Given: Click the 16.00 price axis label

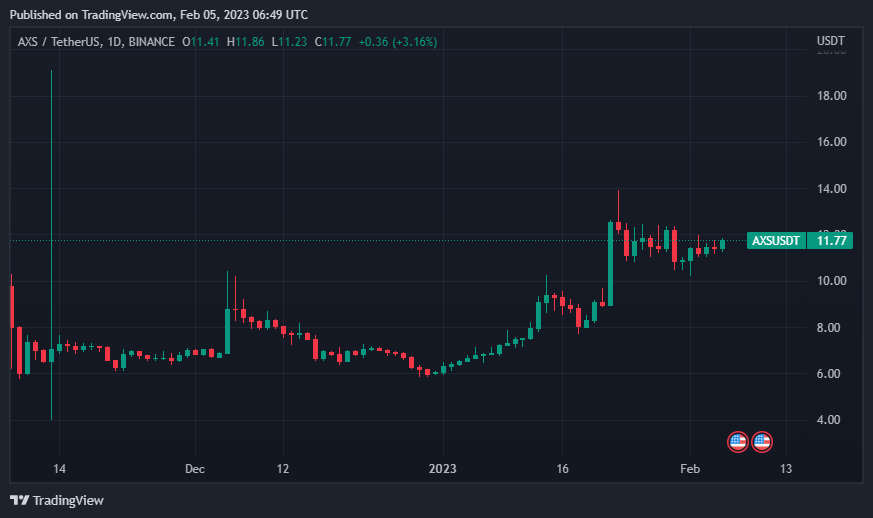Looking at the screenshot, I should [831, 141].
